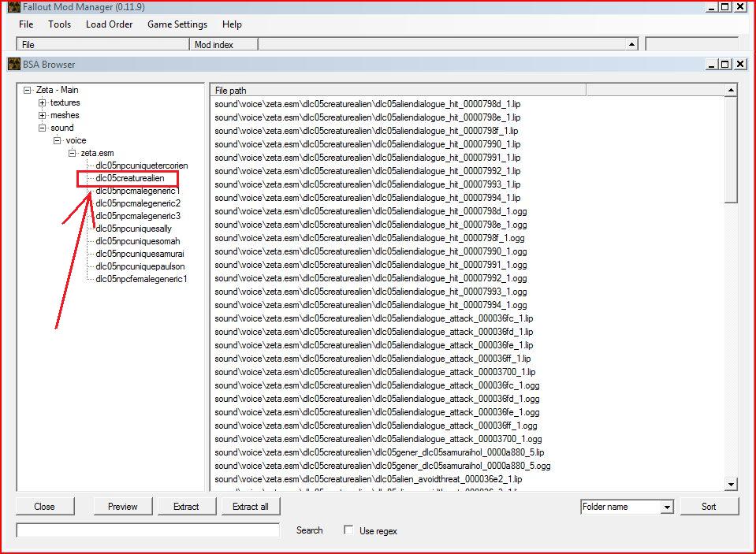Viewport: 756px width, 554px height.
Task: Click the Extract button
Action: 187,506
